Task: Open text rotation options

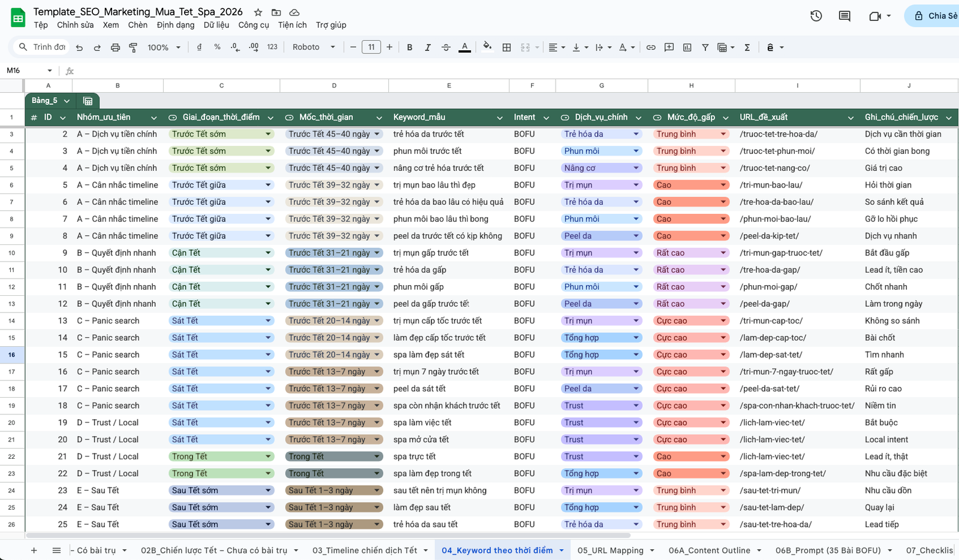Action: pyautogui.click(x=626, y=47)
